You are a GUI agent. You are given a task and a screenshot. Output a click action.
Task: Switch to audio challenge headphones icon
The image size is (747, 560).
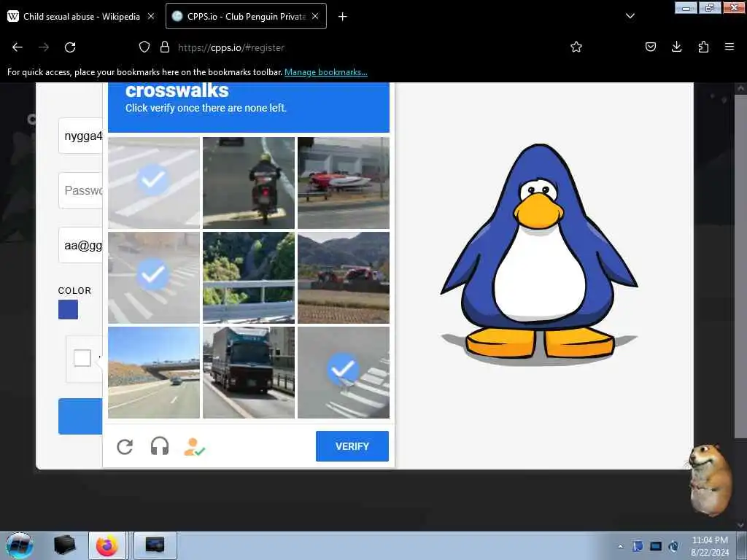point(160,447)
